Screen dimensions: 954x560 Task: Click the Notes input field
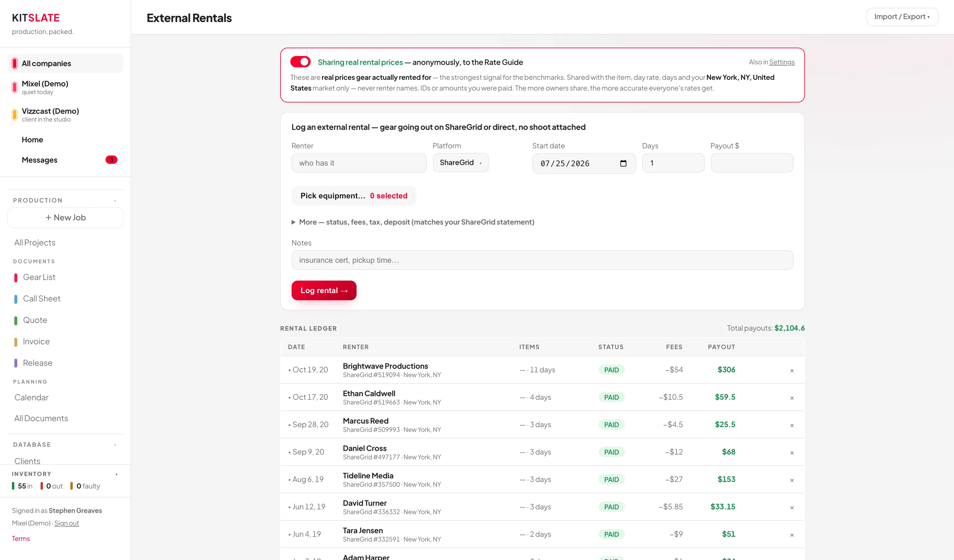tap(542, 260)
